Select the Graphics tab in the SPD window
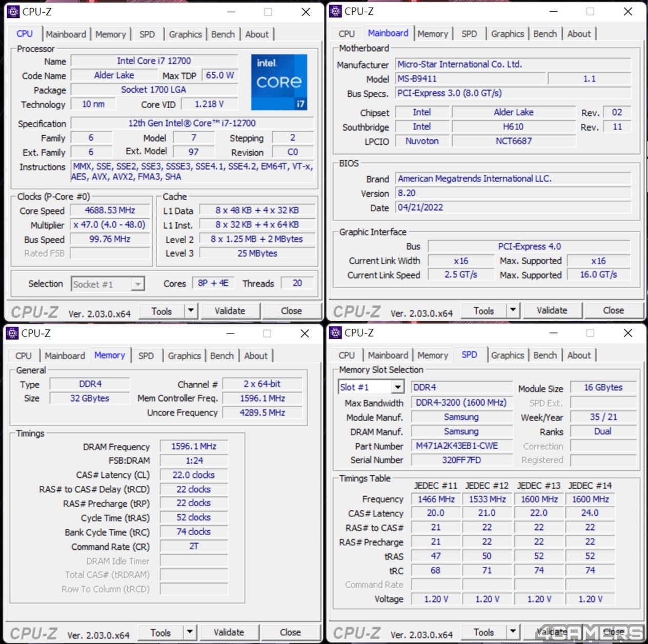This screenshot has height=644, width=648. [508, 355]
